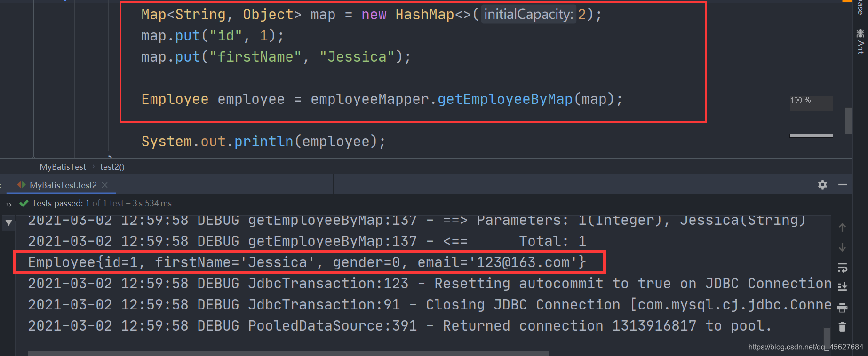Click the PooledDataSource:391 log line
The image size is (868, 356).
399,326
